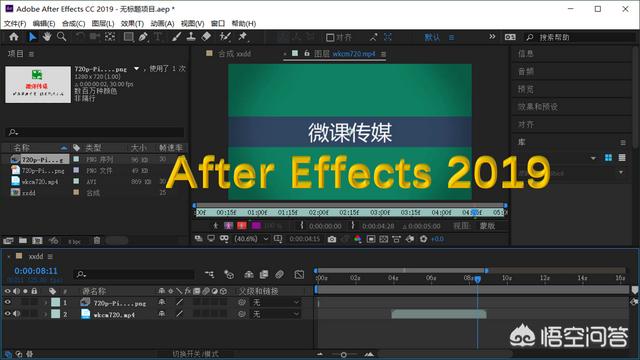Select the Clone Stamp tool
This screenshot has height=360, width=640.
coord(191,37)
